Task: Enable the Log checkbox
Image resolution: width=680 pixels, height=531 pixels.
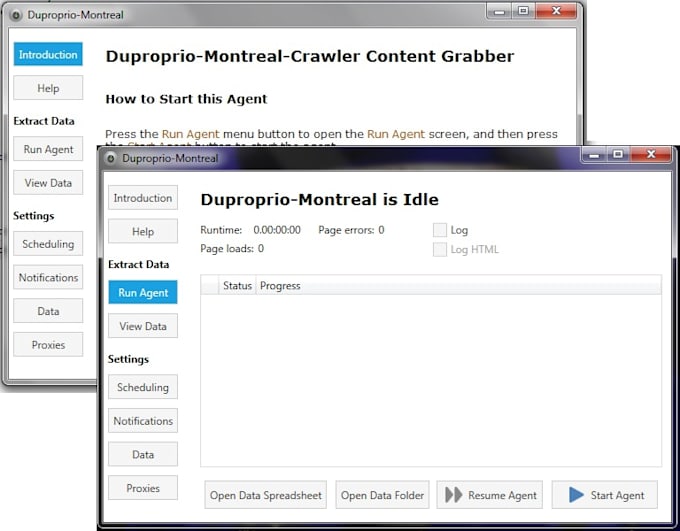Action: (x=440, y=230)
